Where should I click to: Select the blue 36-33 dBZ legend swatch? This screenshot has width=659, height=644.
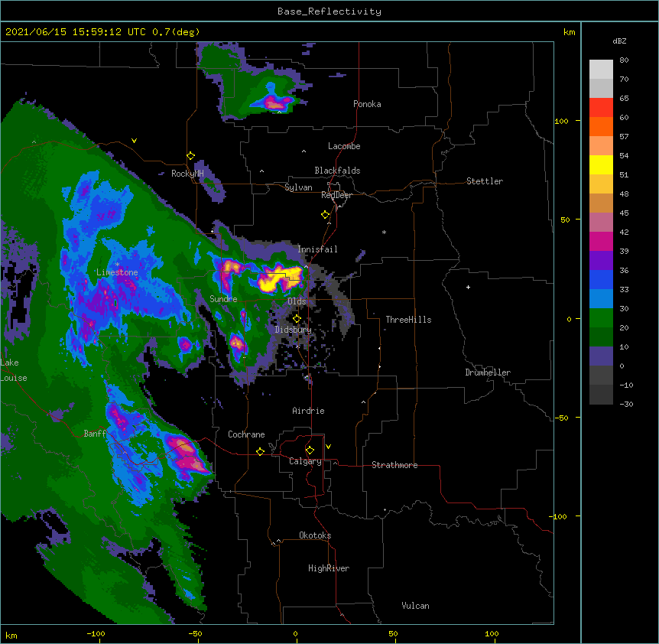601,279
